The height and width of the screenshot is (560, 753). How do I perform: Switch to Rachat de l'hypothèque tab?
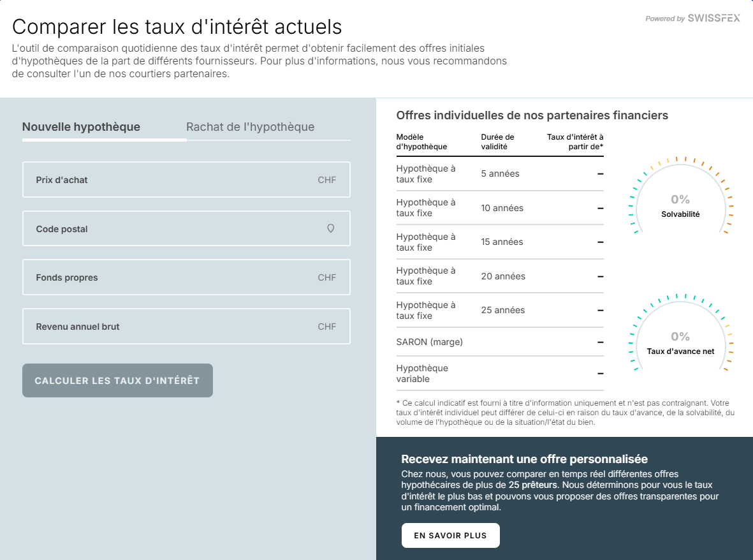(x=250, y=127)
